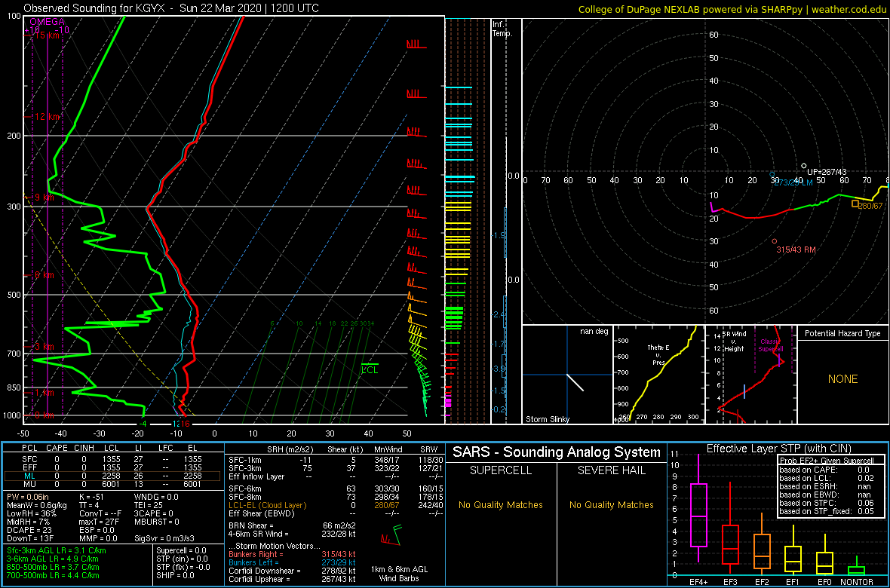
Task: Click the 850 pressure level label
Action: [x=13, y=387]
